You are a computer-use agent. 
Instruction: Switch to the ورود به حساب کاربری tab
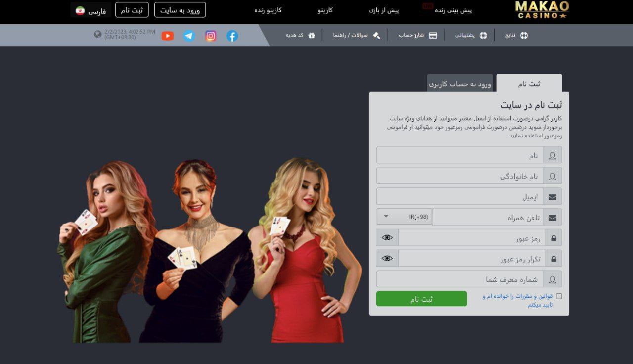tap(460, 83)
